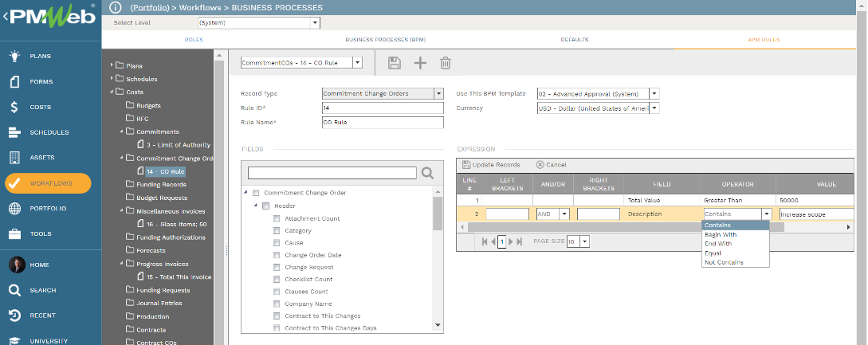Switch to the Roles tab
This screenshot has width=868, height=345.
[194, 40]
